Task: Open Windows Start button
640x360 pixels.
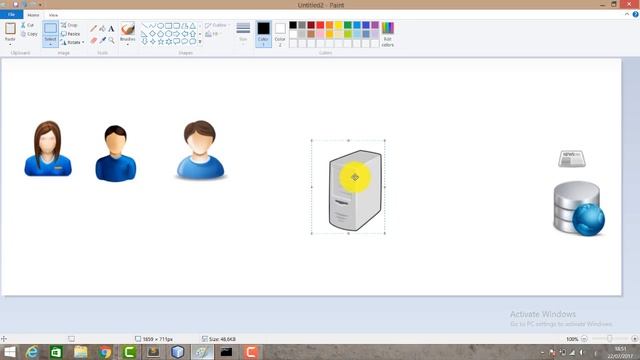Action: [10, 352]
